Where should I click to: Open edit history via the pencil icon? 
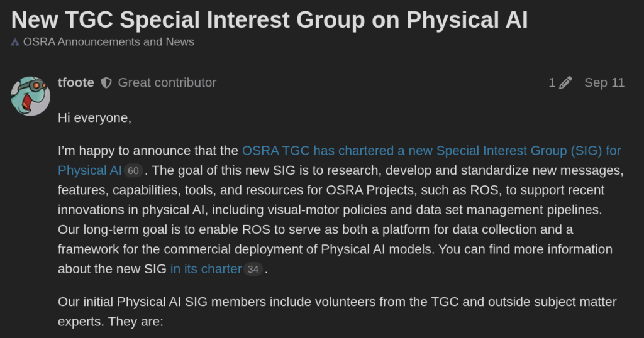(565, 83)
